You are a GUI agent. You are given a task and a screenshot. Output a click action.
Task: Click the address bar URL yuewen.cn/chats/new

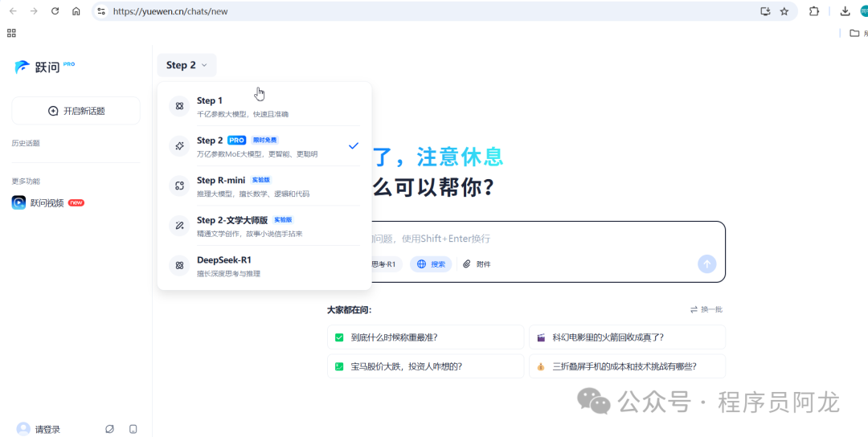coord(170,11)
